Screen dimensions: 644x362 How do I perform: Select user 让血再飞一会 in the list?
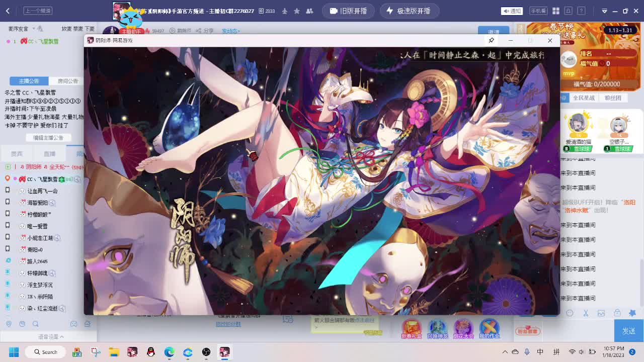(42, 191)
